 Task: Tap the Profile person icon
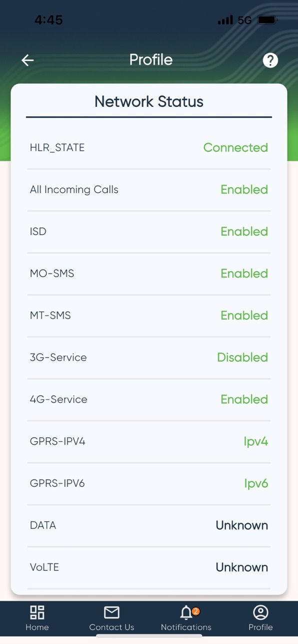point(260,612)
